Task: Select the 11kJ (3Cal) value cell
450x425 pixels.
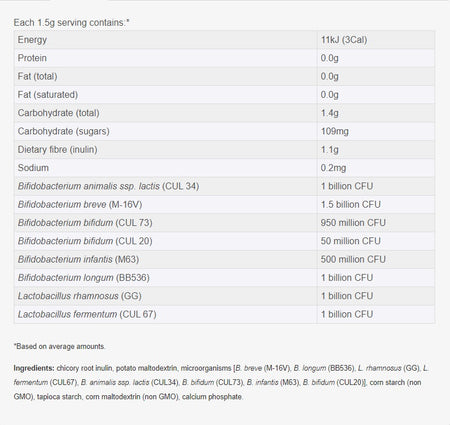Action: click(376, 40)
